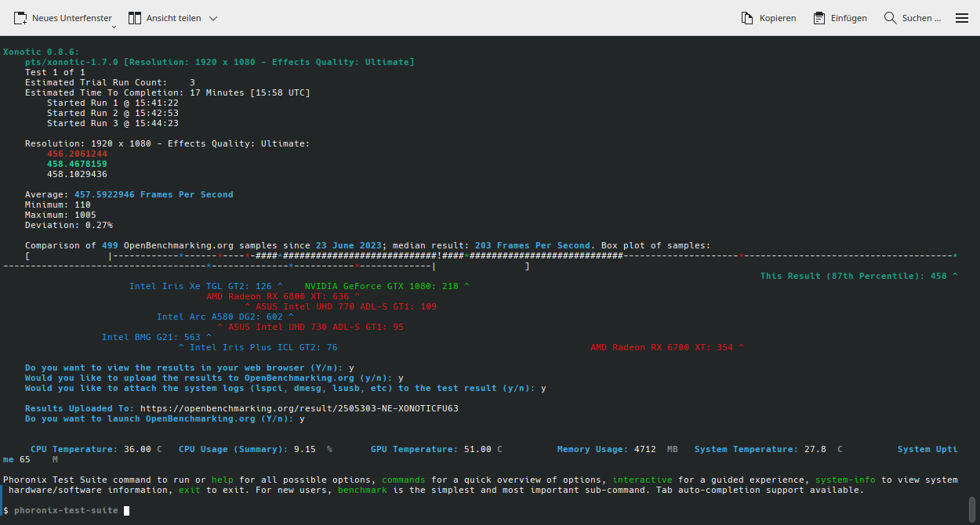Click the Estimated Time To Completion line

pyautogui.click(x=168, y=92)
